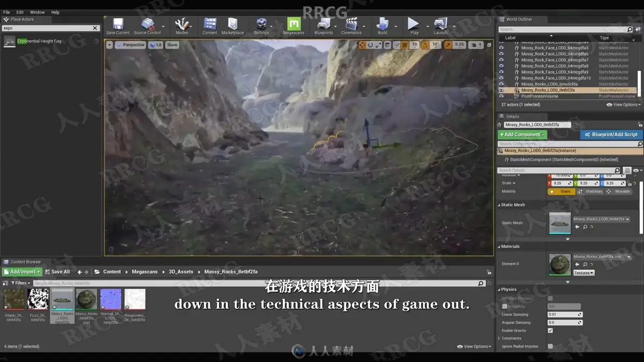Click the maximize viewport icon
The height and width of the screenshot is (362, 644).
point(488,45)
